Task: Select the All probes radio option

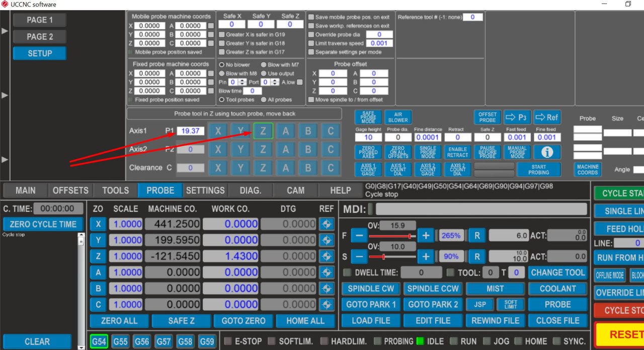Action: tap(263, 100)
